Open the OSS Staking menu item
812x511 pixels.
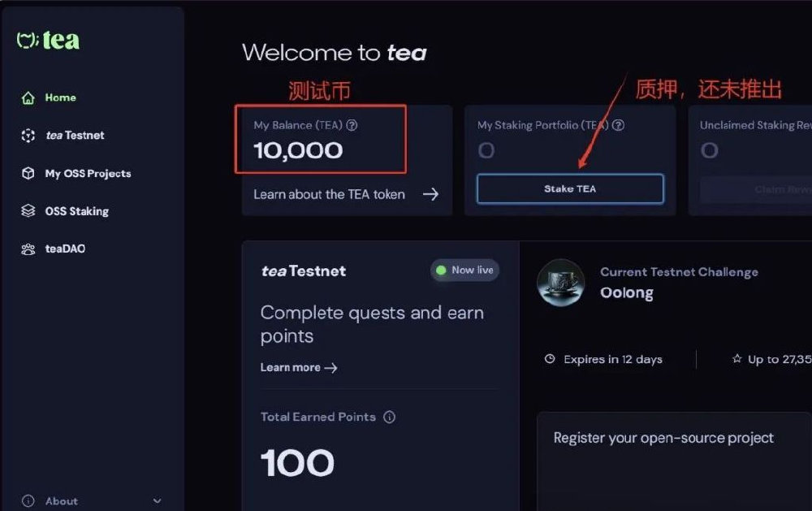[x=76, y=211]
